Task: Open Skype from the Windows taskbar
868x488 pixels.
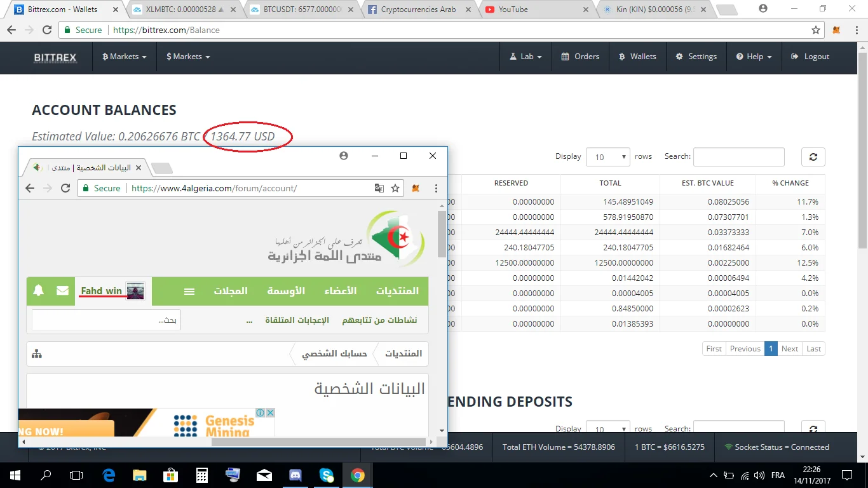Action: coord(327,475)
